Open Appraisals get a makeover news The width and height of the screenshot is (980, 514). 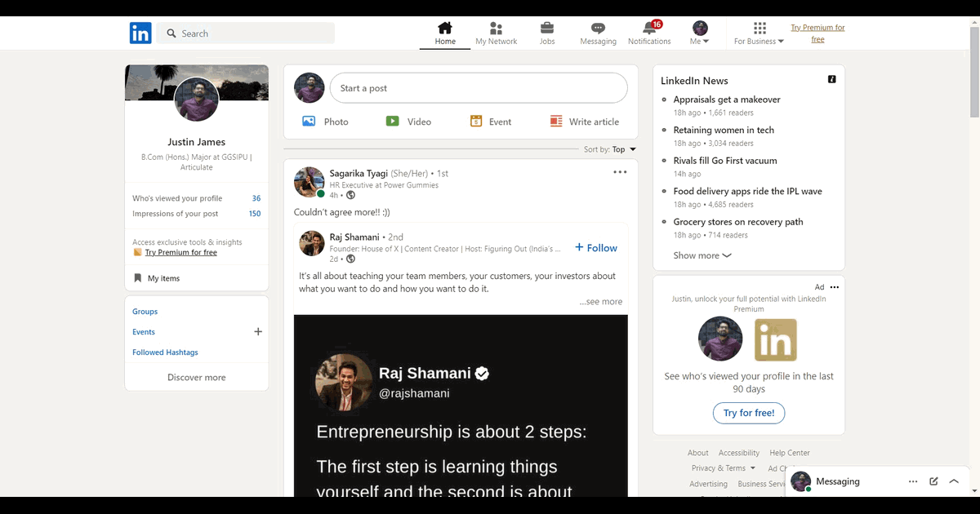[x=727, y=100]
